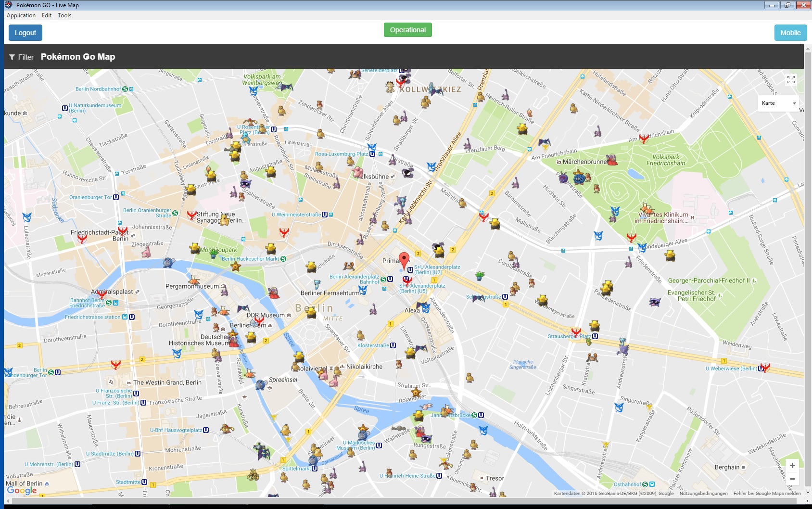
Task: Select the Tangela in Volkspark Friedrichshain
Action: [579, 179]
